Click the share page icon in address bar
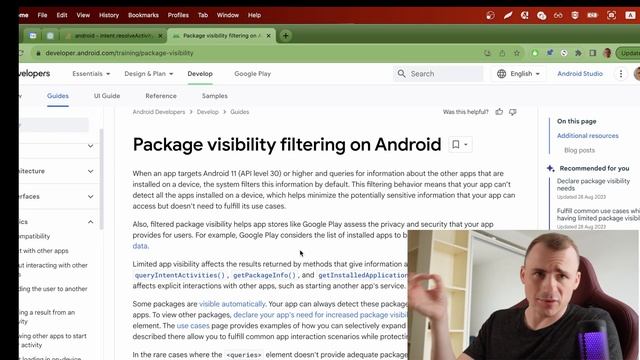 tap(502, 53)
